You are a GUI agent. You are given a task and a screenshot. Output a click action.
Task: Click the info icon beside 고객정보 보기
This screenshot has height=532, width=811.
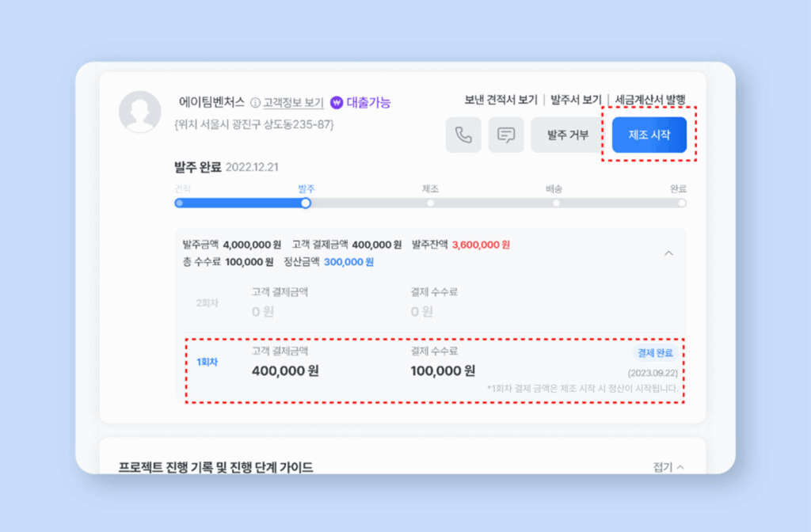pos(255,103)
